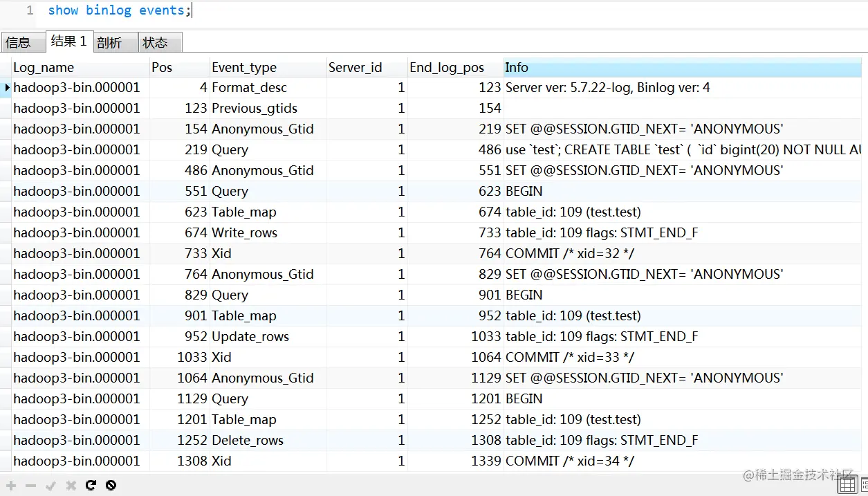Select the COMMIT /* xid=32 */ cell

(683, 254)
